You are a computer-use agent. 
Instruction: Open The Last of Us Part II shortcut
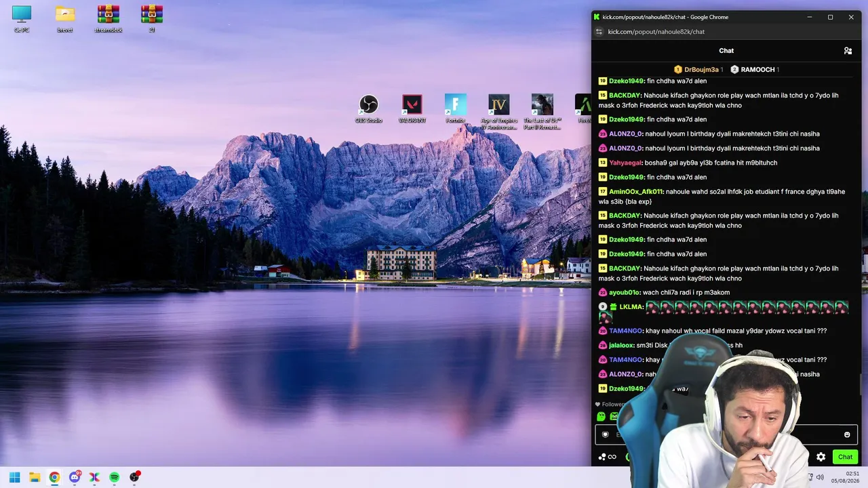click(x=542, y=112)
